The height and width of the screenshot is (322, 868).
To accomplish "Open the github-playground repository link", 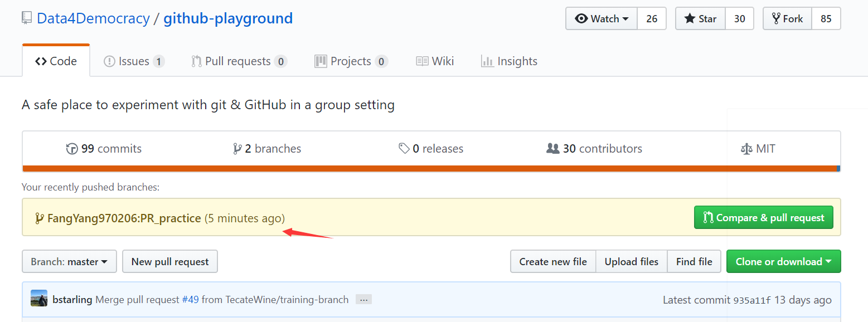I will [x=228, y=18].
